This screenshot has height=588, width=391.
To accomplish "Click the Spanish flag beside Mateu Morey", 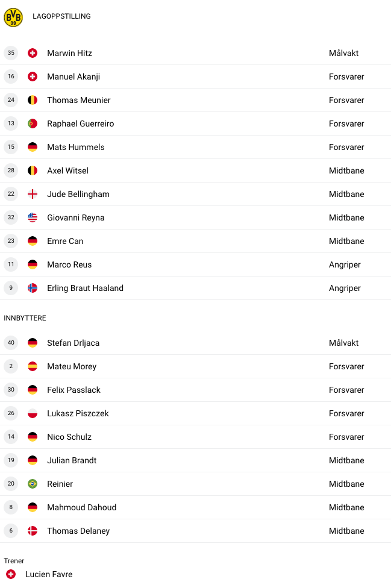I will point(33,366).
